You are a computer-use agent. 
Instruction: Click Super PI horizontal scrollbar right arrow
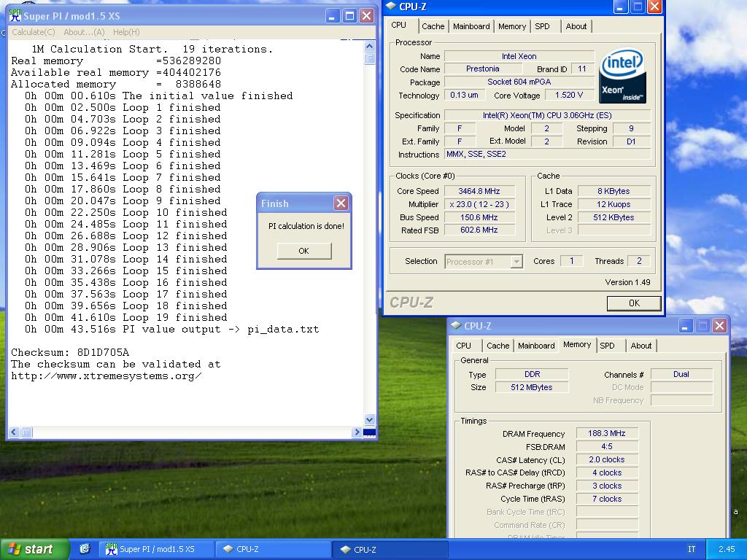(357, 432)
